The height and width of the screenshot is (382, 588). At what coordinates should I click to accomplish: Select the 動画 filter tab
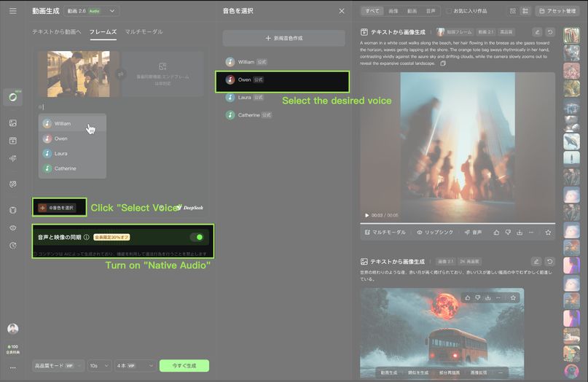412,11
